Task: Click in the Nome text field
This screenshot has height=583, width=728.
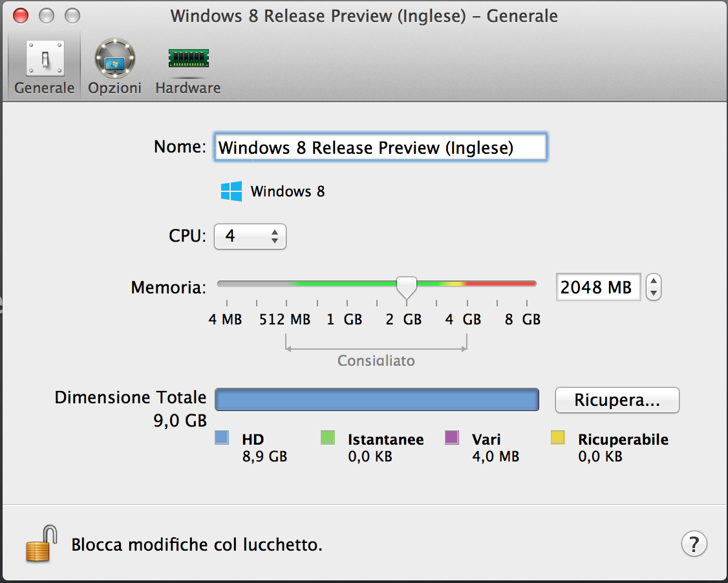Action: point(380,147)
